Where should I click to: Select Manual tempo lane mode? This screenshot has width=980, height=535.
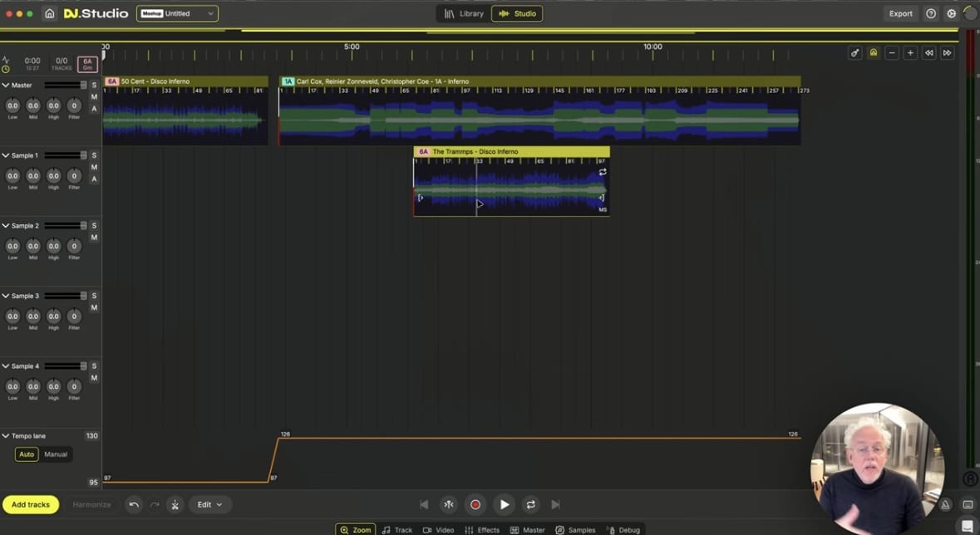pyautogui.click(x=56, y=454)
